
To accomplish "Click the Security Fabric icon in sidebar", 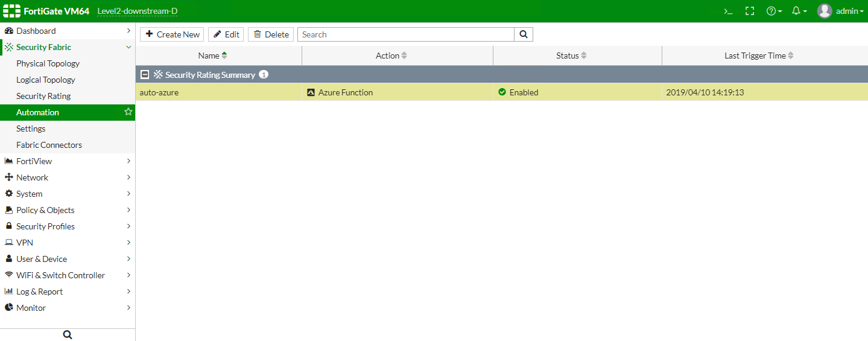I will (9, 47).
